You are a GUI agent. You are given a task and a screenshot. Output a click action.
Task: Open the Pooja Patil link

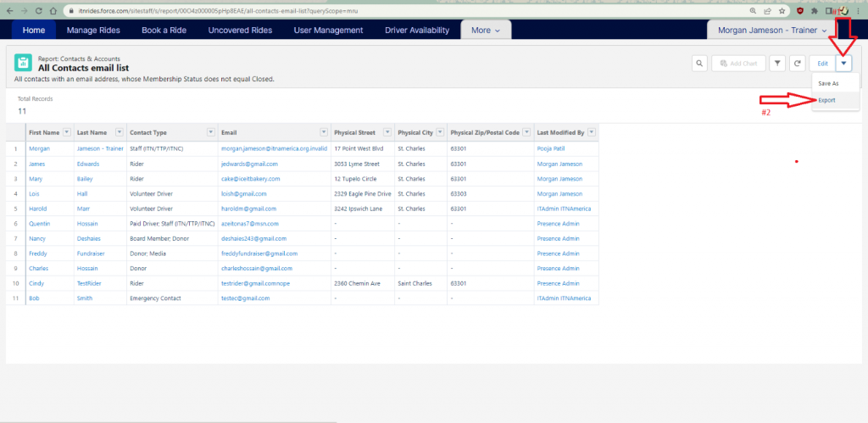tap(551, 148)
